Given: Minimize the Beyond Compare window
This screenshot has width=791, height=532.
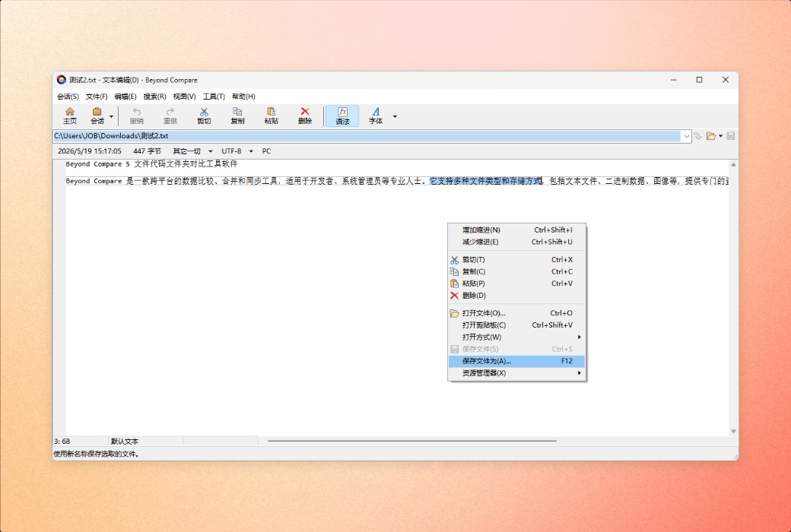Looking at the screenshot, I should point(673,80).
